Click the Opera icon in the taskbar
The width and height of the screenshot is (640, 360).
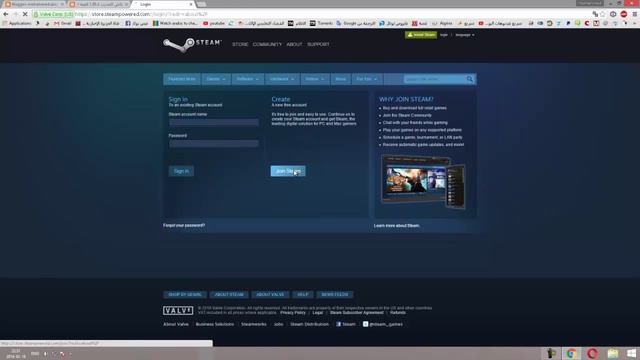(592, 353)
